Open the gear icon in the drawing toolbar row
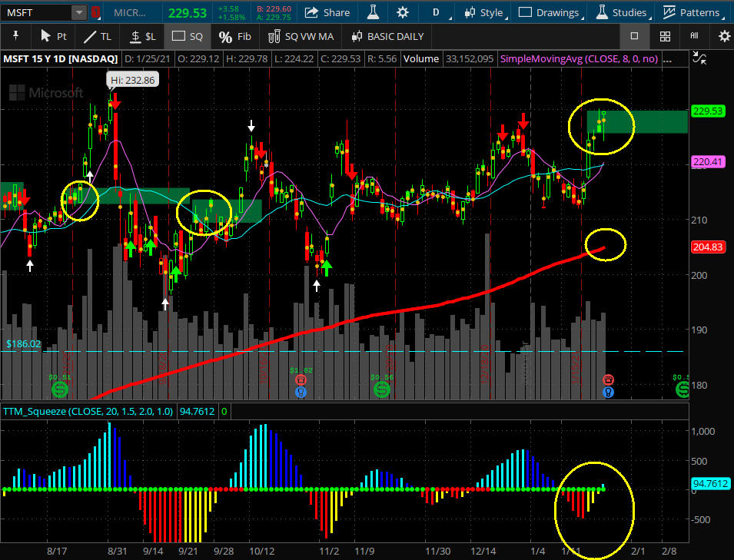Screen dimensions: 734x560 pos(723,36)
